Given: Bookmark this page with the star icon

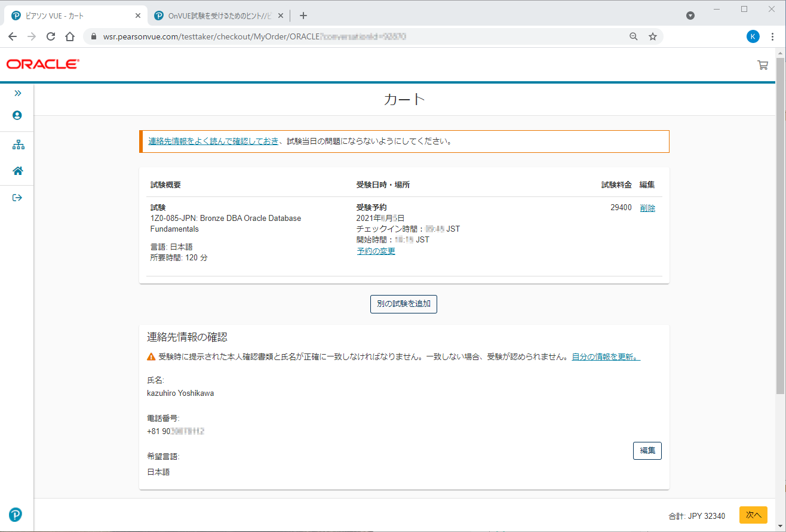Looking at the screenshot, I should click(x=653, y=36).
